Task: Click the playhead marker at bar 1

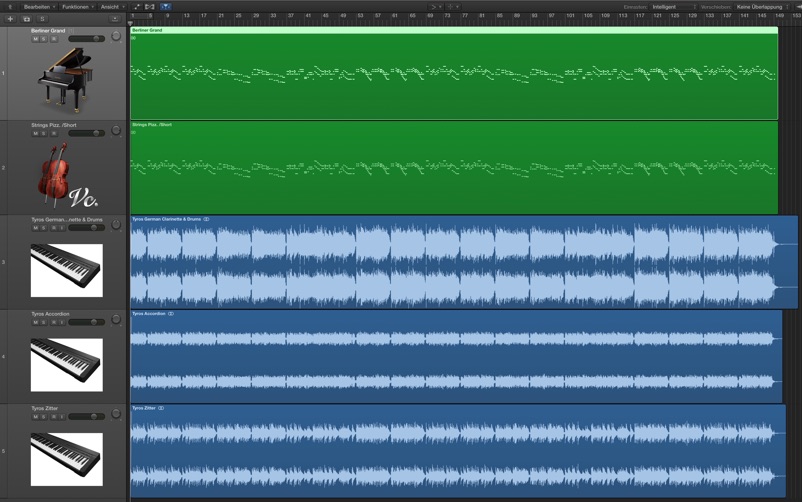Action: pyautogui.click(x=130, y=24)
